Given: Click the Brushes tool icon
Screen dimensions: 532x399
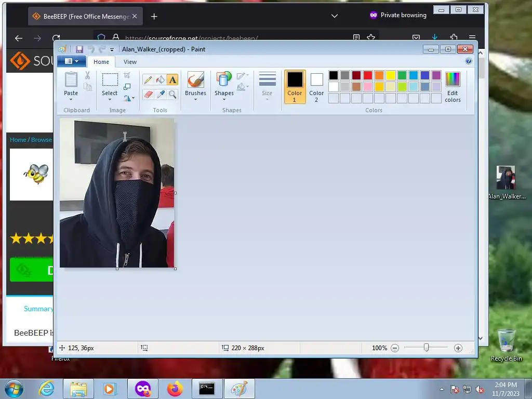Looking at the screenshot, I should tap(195, 79).
